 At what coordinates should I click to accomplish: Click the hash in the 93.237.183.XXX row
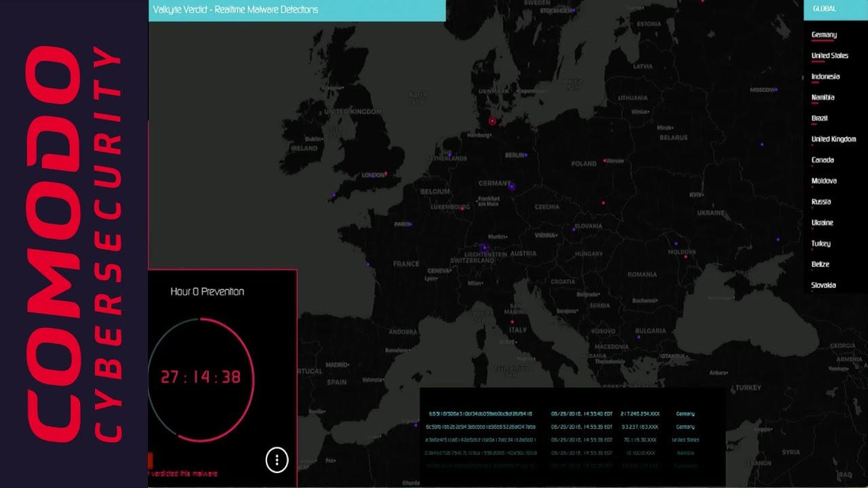[x=480, y=427]
